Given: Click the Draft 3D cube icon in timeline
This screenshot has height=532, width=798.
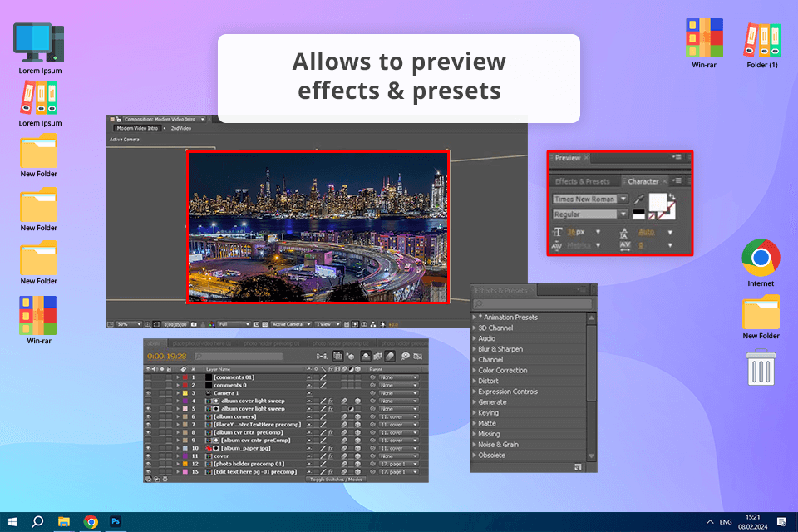Looking at the screenshot, I should (x=351, y=356).
